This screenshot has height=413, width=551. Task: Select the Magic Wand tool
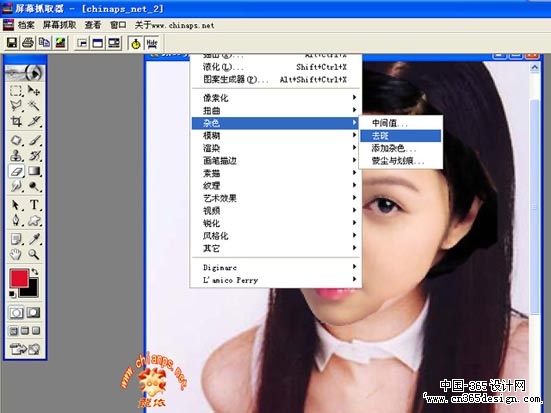tap(34, 105)
